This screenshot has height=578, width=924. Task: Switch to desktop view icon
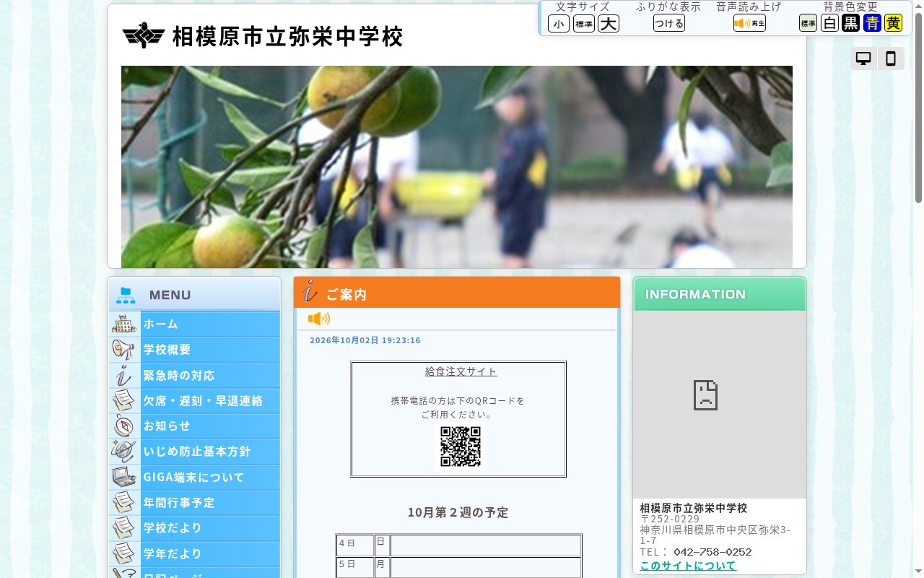863,59
